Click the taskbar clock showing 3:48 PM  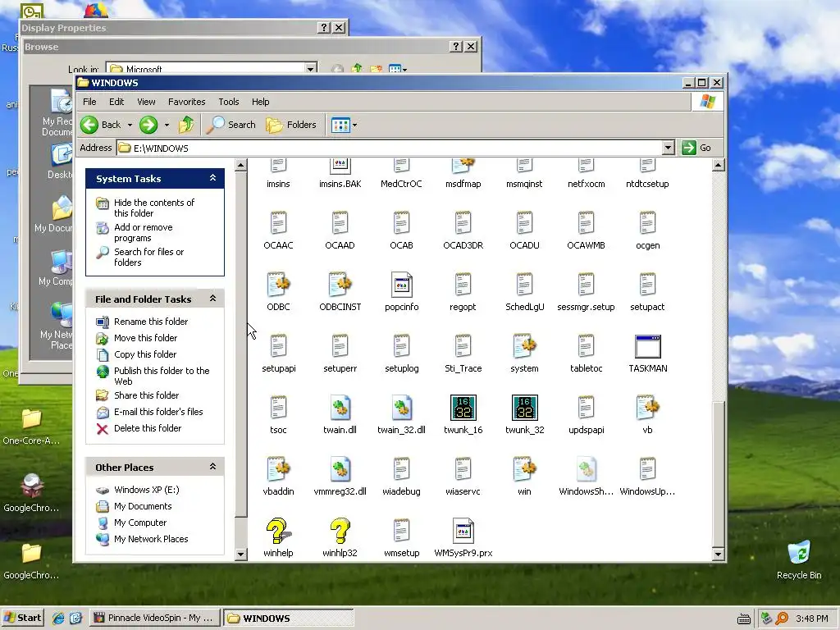[811, 619]
